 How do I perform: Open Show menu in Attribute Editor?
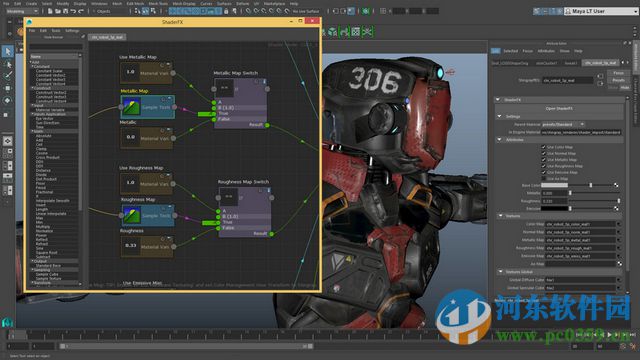point(564,51)
